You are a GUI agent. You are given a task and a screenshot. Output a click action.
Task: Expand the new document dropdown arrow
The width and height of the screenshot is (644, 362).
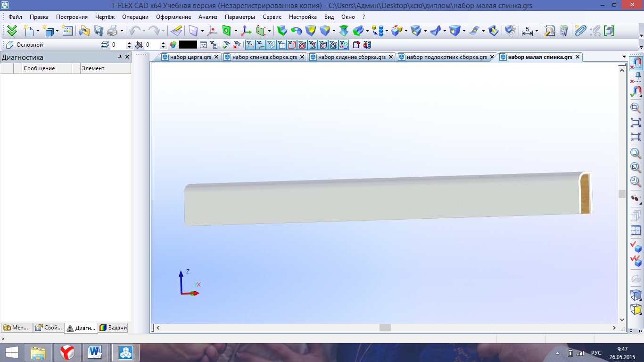(38, 31)
